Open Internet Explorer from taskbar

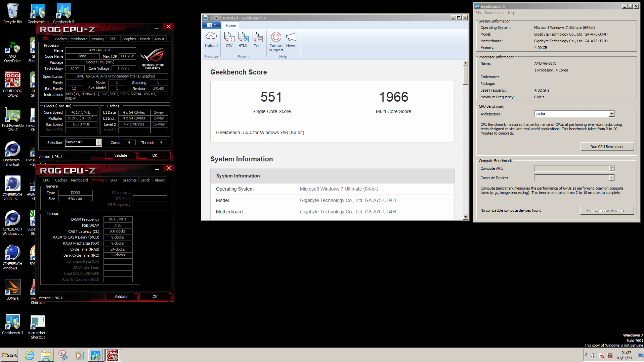(x=30, y=355)
